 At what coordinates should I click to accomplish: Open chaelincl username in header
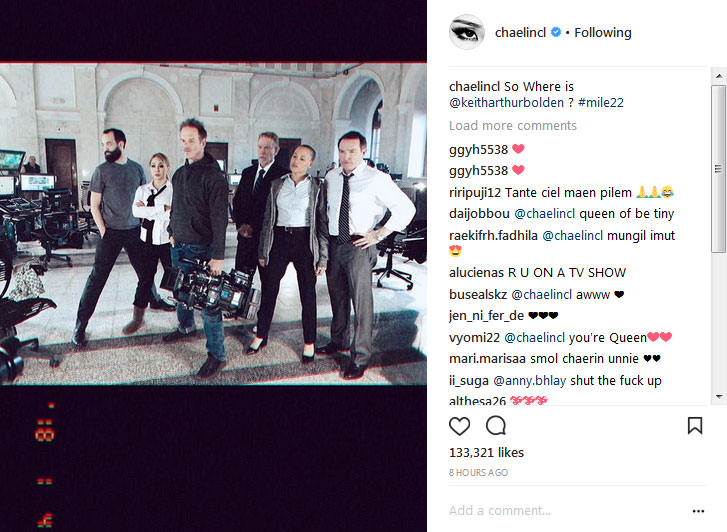click(520, 32)
